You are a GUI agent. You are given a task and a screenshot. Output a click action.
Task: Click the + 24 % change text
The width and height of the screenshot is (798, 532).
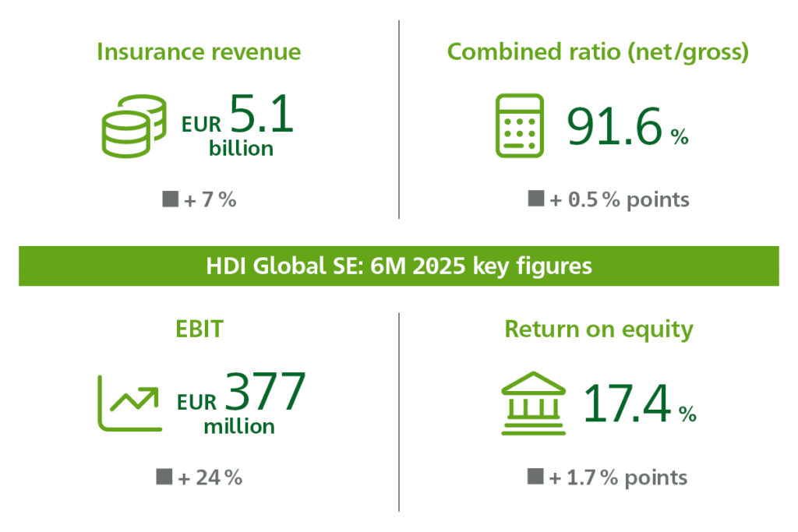point(210,477)
